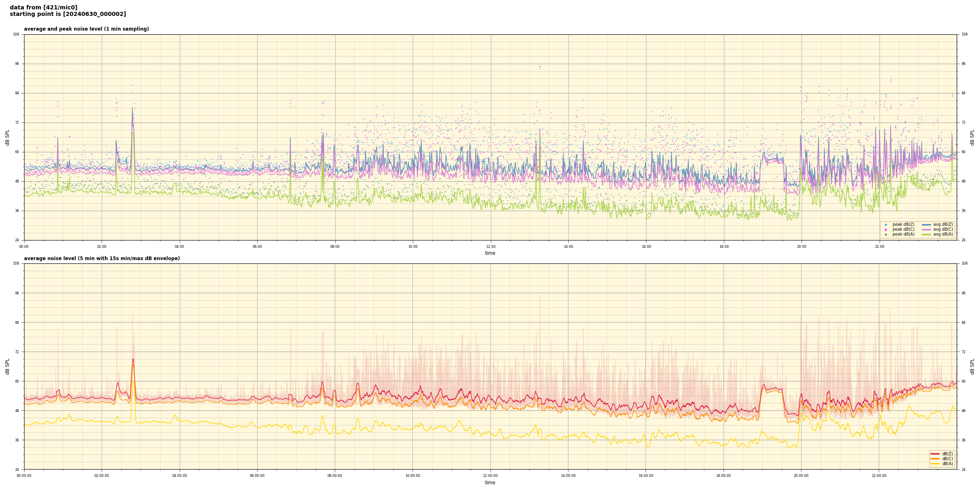980x490 pixels.
Task: Click the 08:00 tick label on the top chart
Action: [x=335, y=247]
